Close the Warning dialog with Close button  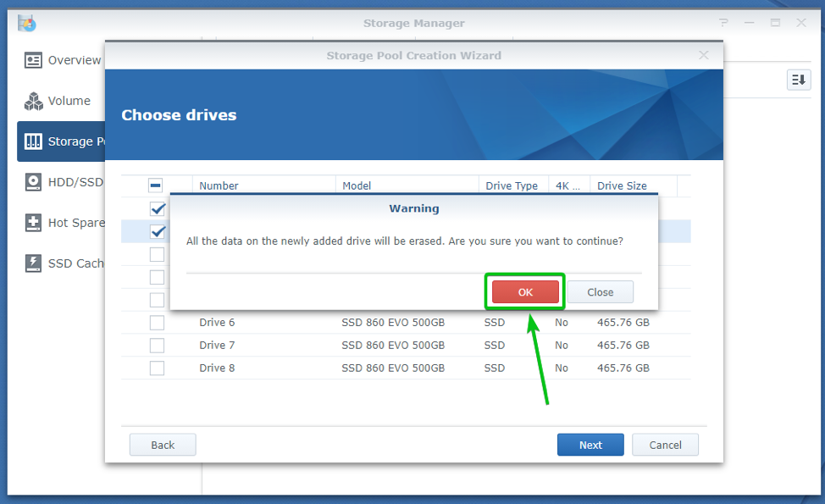(600, 292)
